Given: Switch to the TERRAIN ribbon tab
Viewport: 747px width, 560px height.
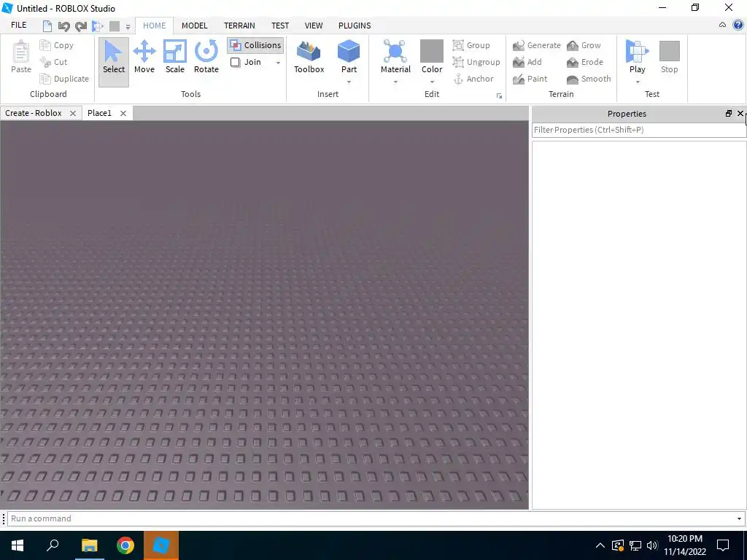Looking at the screenshot, I should coord(239,26).
